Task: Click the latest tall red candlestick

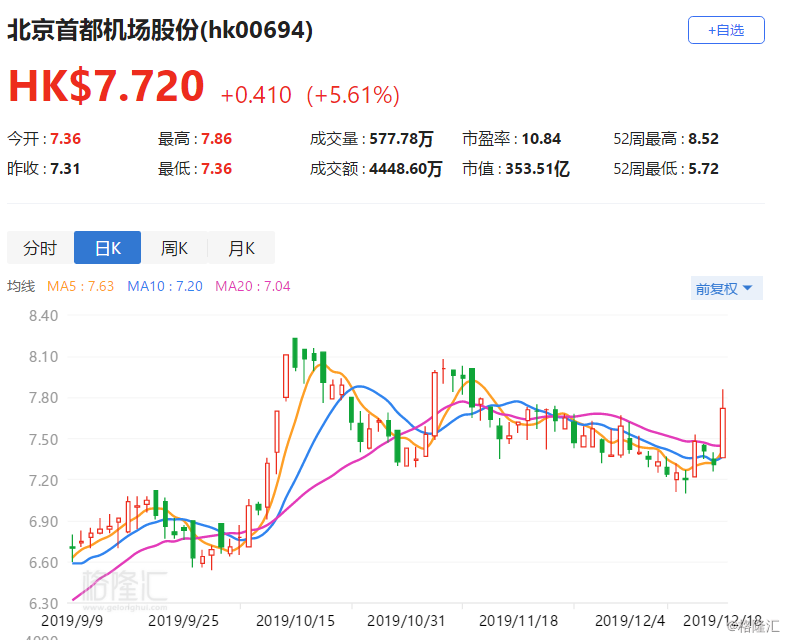Action: tap(723, 432)
